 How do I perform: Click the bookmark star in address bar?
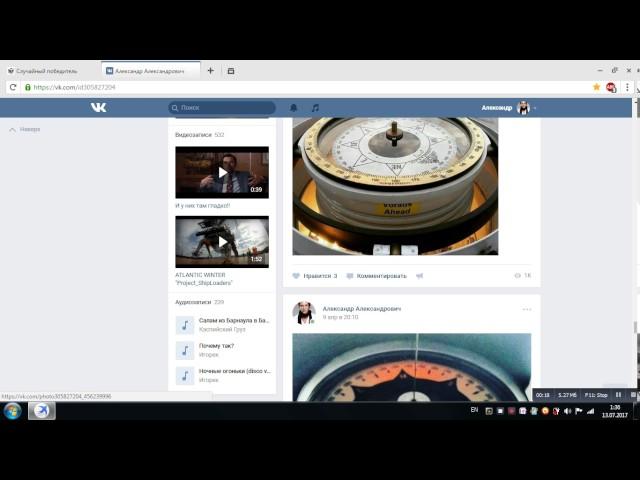point(596,87)
